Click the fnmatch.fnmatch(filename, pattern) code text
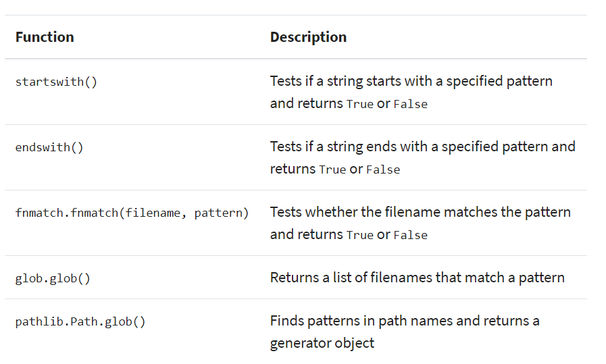This screenshot has width=606, height=364. tap(132, 213)
